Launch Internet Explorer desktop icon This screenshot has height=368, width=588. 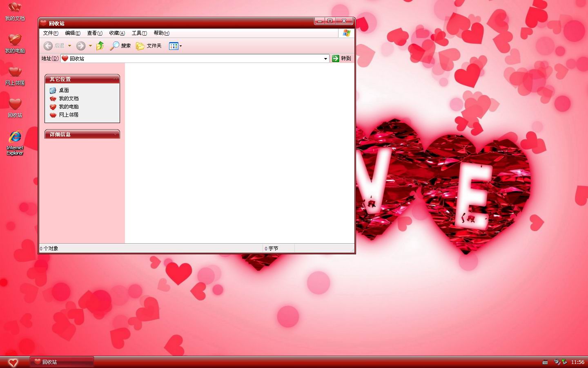(x=15, y=143)
